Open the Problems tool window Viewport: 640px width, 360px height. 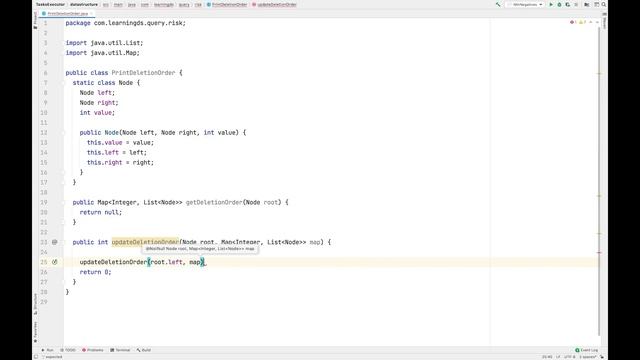point(93,350)
